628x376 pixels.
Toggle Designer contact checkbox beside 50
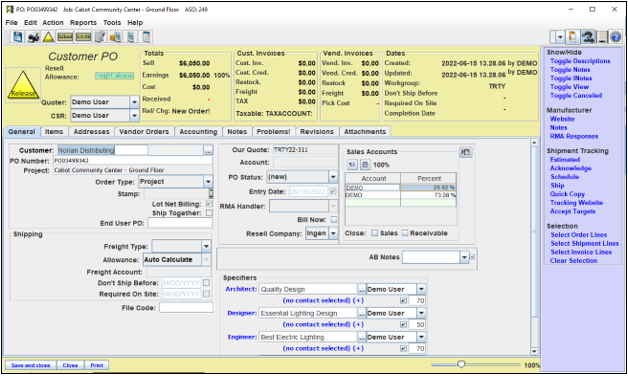click(x=403, y=325)
